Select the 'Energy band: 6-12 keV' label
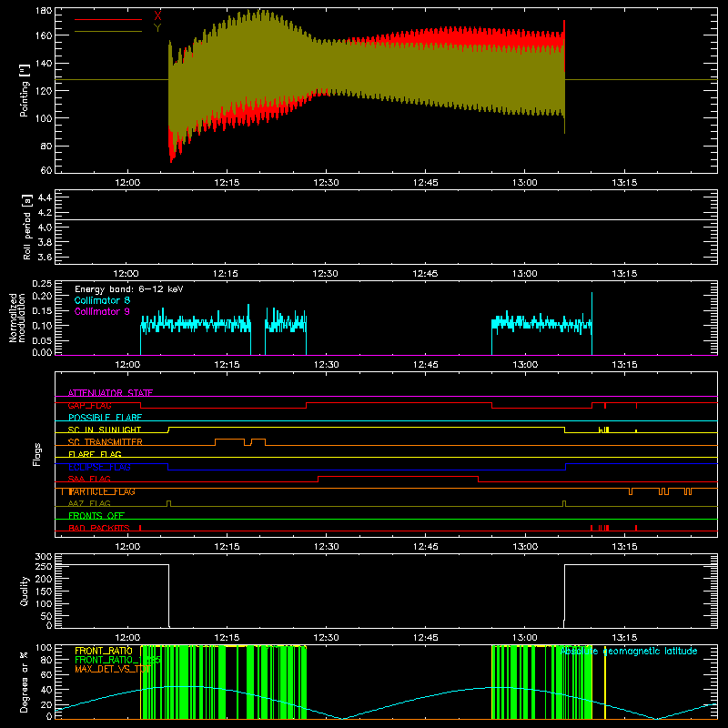Viewport: 728px width, 728px height. (129, 289)
